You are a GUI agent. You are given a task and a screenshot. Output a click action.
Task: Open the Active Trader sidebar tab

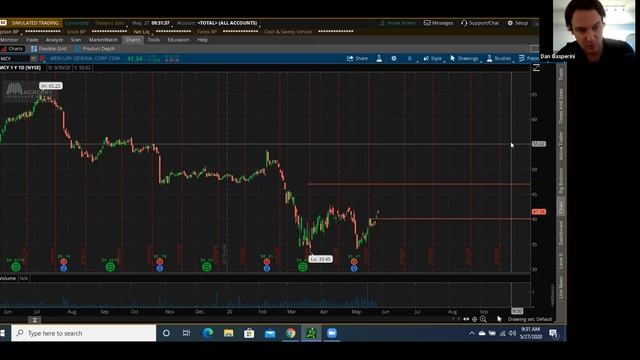click(561, 145)
